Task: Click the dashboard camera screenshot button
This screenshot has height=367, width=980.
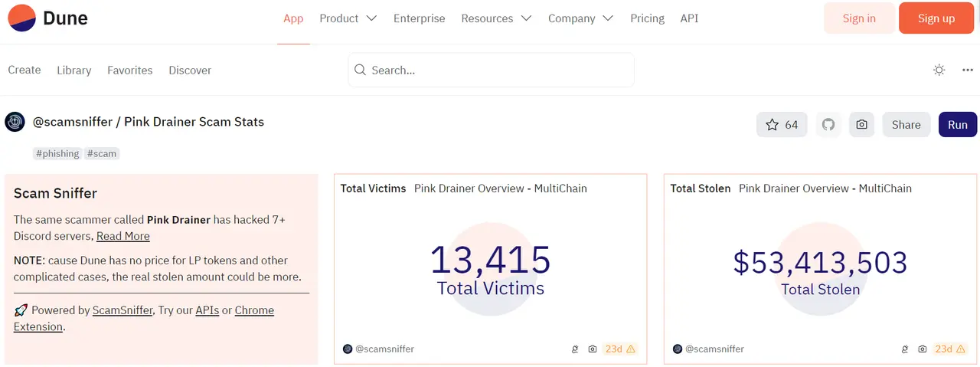Action: point(861,124)
